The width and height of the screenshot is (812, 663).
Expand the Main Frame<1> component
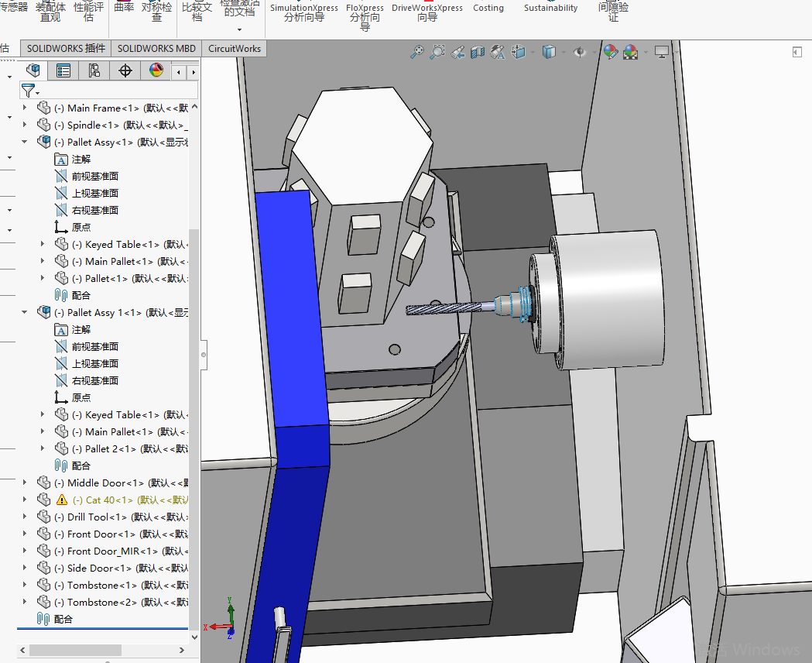coord(24,108)
